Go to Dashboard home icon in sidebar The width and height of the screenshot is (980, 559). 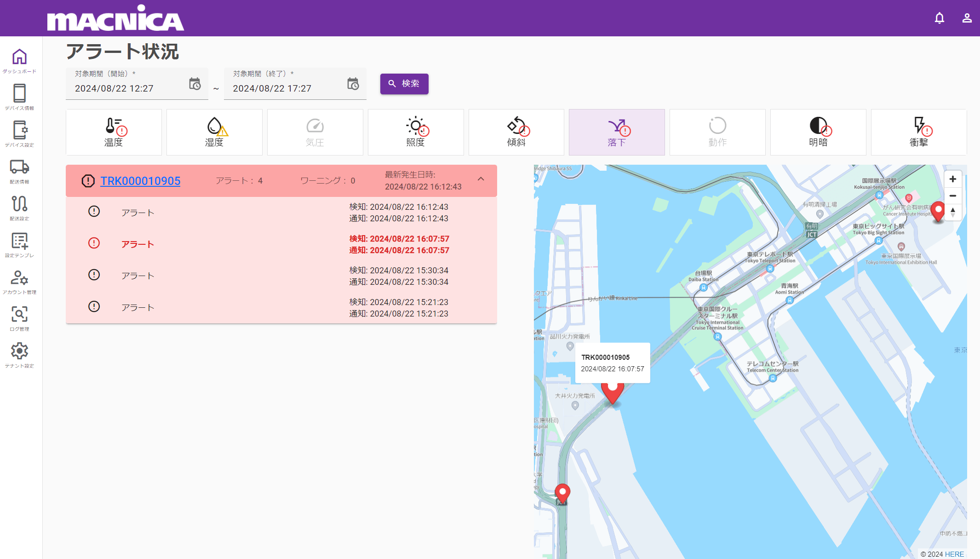pyautogui.click(x=19, y=61)
